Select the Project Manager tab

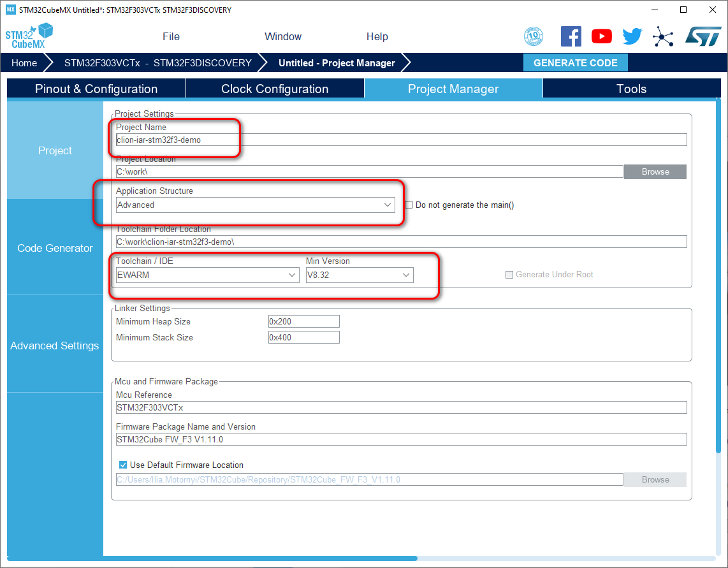[x=453, y=89]
